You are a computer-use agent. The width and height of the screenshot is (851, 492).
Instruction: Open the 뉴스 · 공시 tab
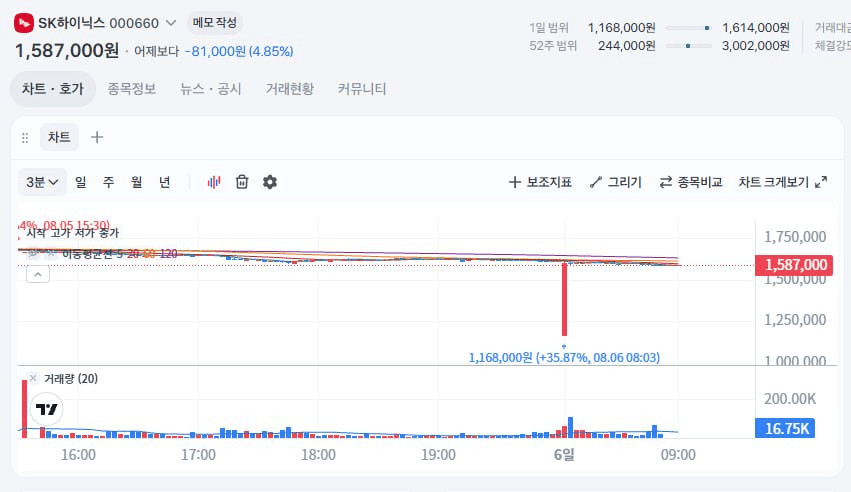(211, 89)
